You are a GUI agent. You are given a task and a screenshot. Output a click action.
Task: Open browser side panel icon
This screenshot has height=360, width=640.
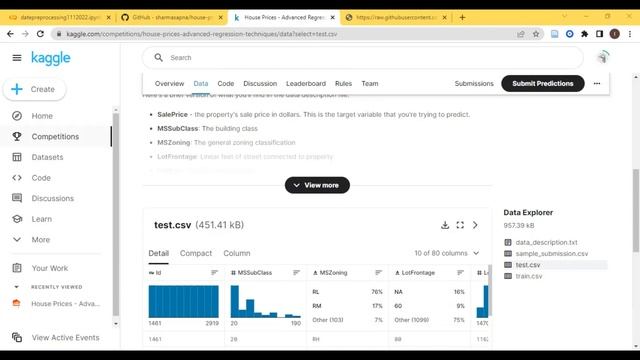pos(599,34)
